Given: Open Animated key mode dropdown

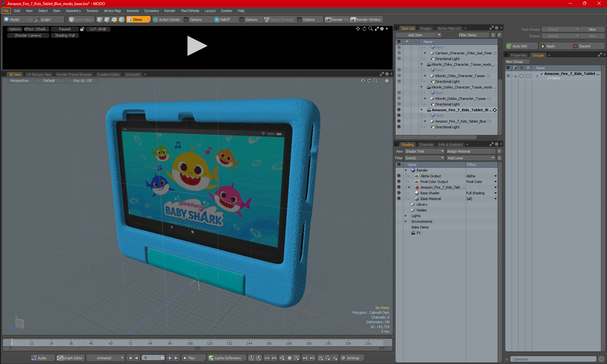Looking at the screenshot, I should (105, 358).
